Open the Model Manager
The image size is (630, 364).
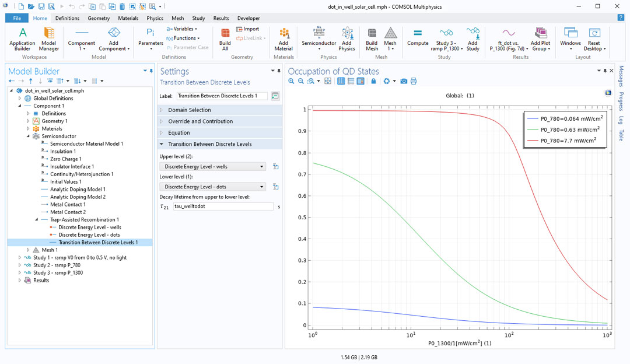coord(49,38)
